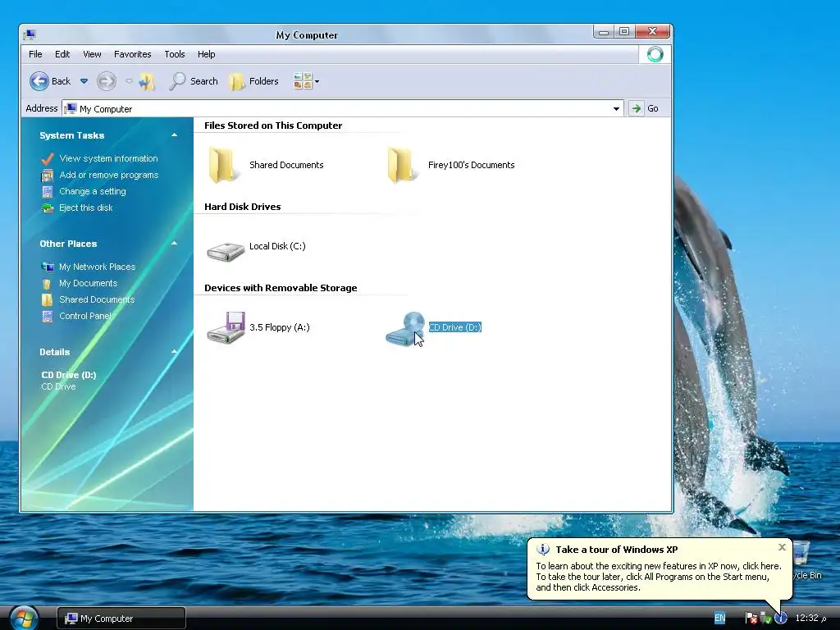Image resolution: width=840 pixels, height=630 pixels.
Task: Open Control Panel link
Action: 85,316
